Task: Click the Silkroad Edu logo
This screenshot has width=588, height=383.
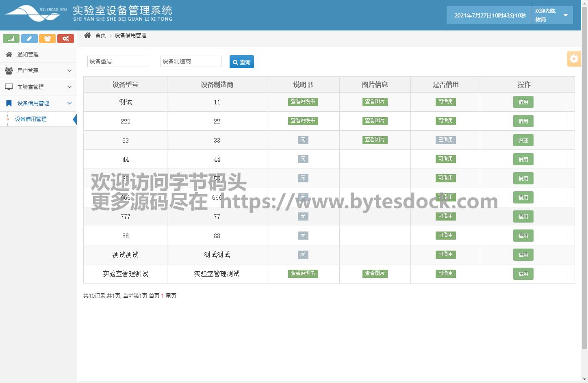Action: [36, 13]
